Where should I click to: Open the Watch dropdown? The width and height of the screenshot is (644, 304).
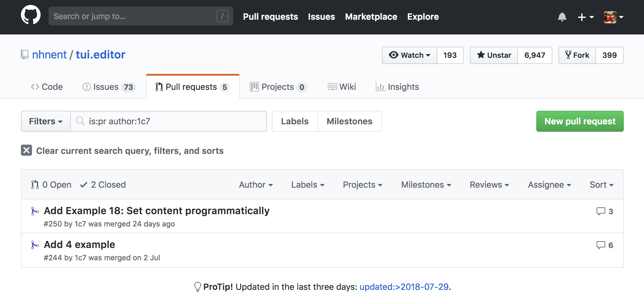(x=409, y=55)
